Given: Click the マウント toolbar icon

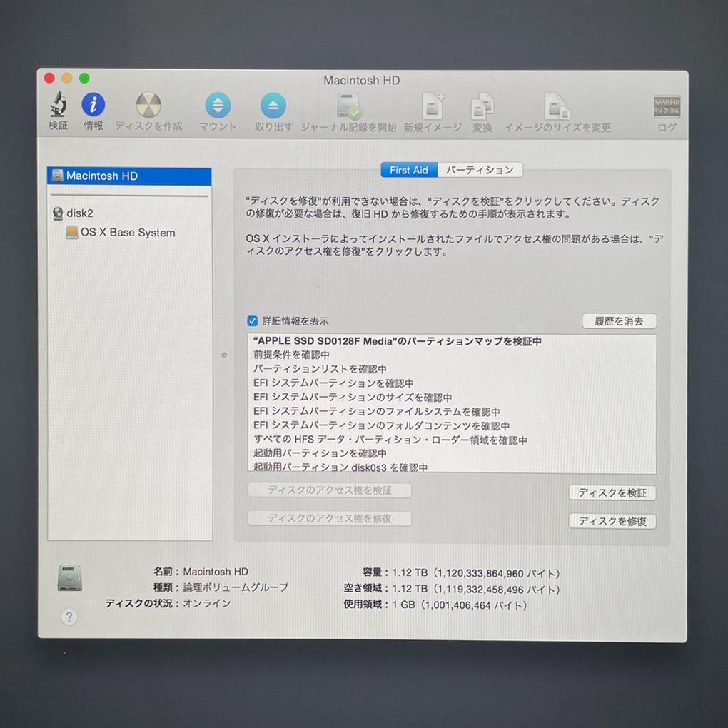Looking at the screenshot, I should 218,106.
